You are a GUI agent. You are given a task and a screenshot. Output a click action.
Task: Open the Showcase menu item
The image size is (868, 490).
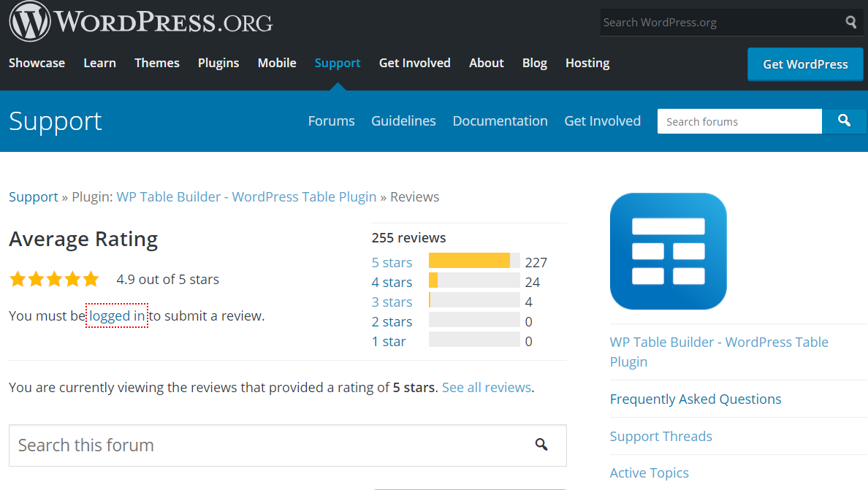(37, 63)
